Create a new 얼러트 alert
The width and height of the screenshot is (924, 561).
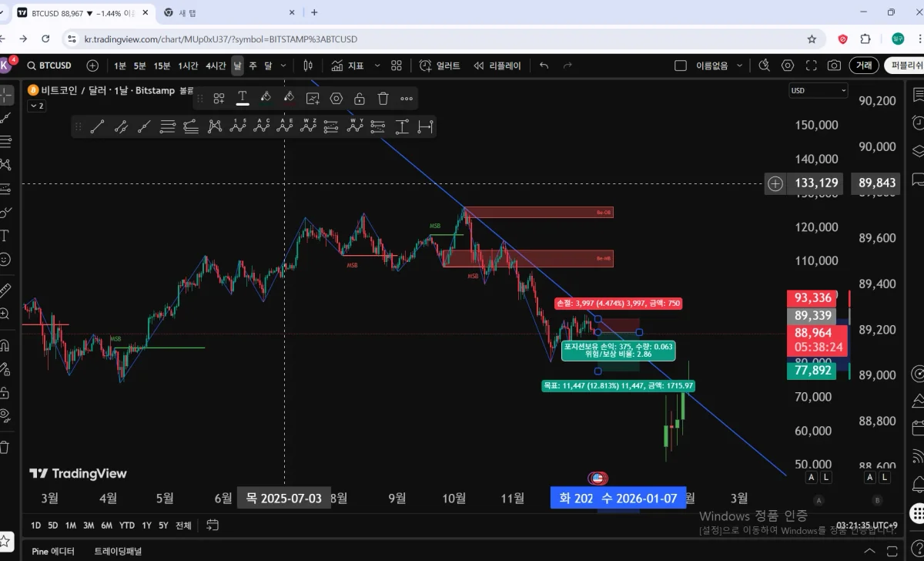point(440,66)
